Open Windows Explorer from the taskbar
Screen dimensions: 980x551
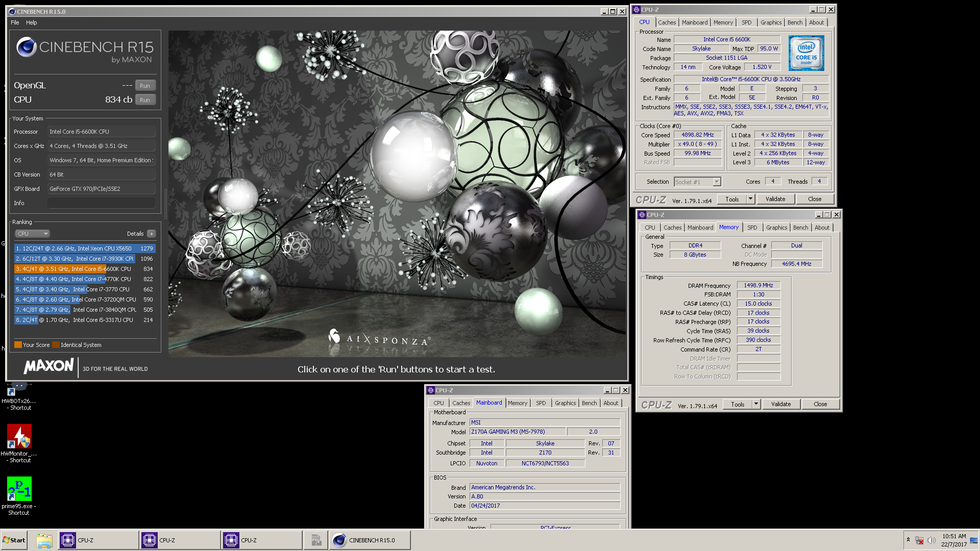44,540
